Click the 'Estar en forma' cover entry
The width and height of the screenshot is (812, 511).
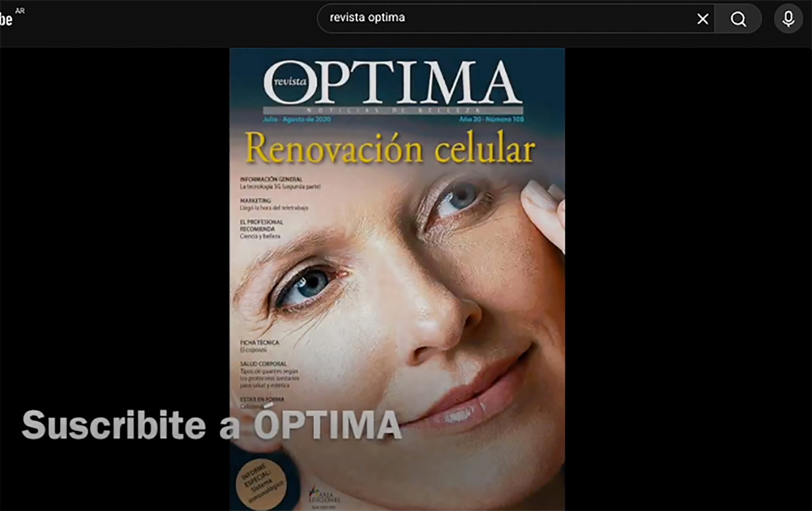click(261, 400)
